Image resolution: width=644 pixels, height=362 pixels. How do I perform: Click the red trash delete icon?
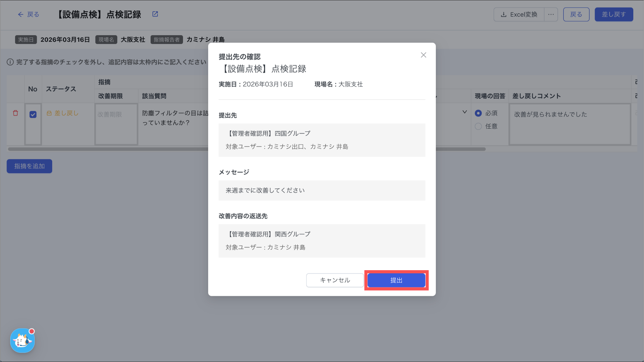tap(15, 113)
